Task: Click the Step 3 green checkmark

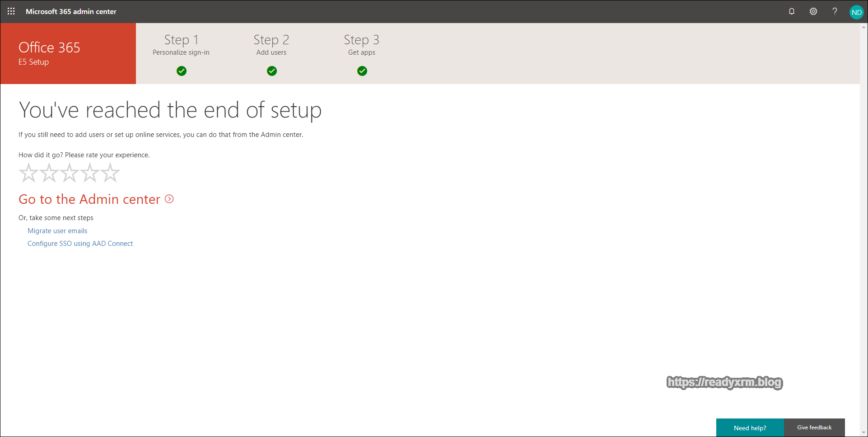Action: (x=362, y=71)
